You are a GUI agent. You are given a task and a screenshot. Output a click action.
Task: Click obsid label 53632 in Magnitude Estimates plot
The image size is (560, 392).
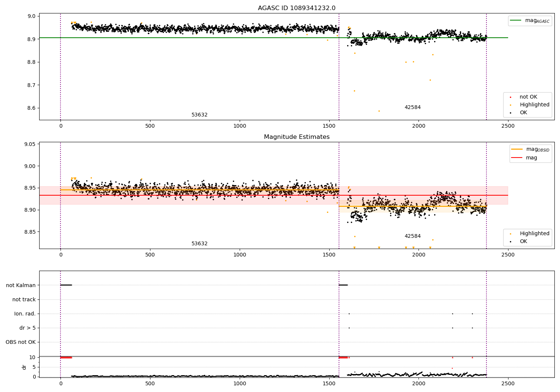[199, 244]
